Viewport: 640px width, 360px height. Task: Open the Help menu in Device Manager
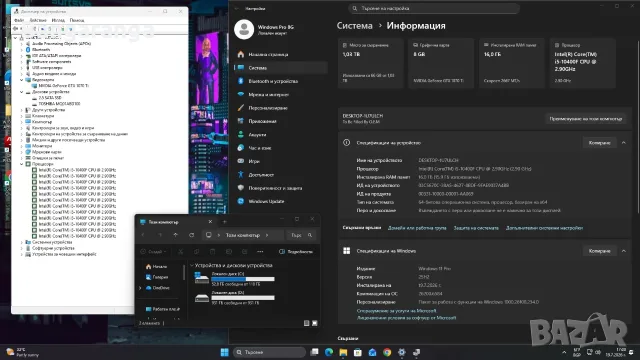tap(77, 20)
